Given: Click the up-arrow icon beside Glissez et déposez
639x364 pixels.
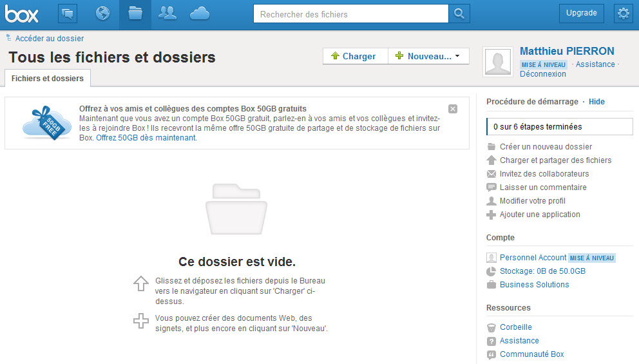Looking at the screenshot, I should [x=141, y=283].
